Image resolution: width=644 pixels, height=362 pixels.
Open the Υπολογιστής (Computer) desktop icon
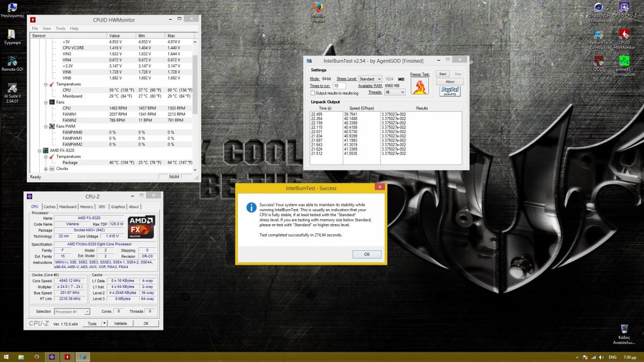pos(12,10)
